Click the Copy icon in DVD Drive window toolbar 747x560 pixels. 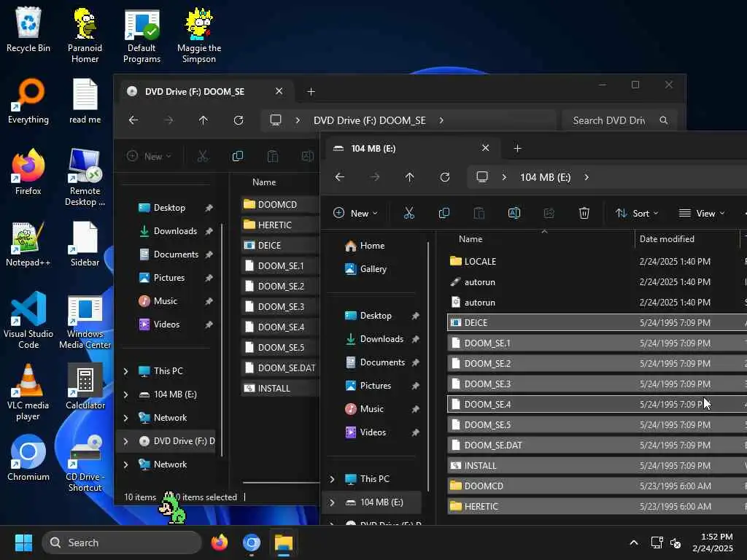click(237, 156)
